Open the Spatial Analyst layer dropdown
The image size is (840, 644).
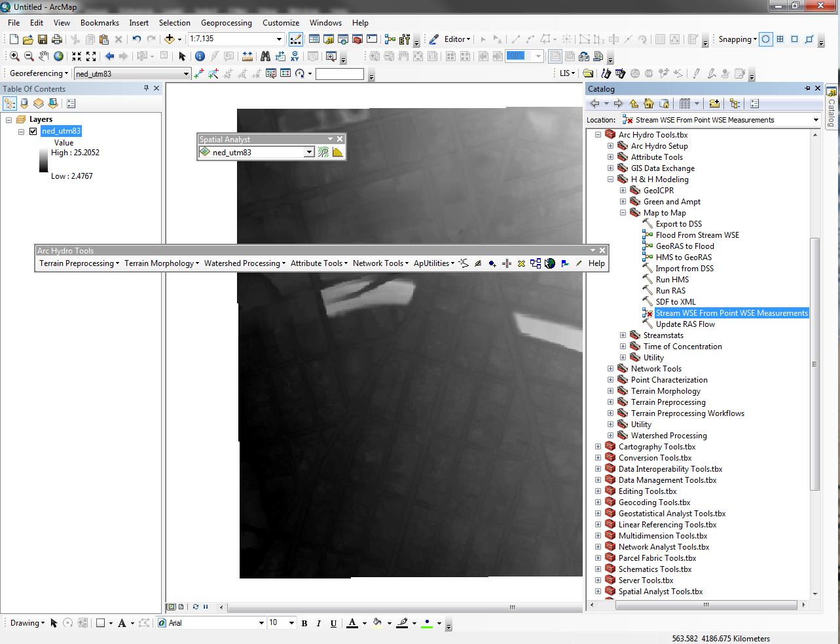point(309,152)
